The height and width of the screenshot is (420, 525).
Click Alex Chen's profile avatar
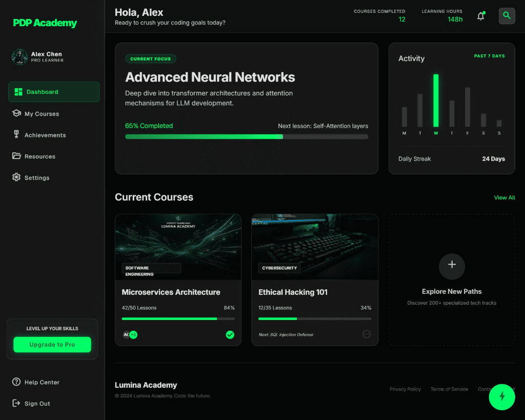(19, 56)
